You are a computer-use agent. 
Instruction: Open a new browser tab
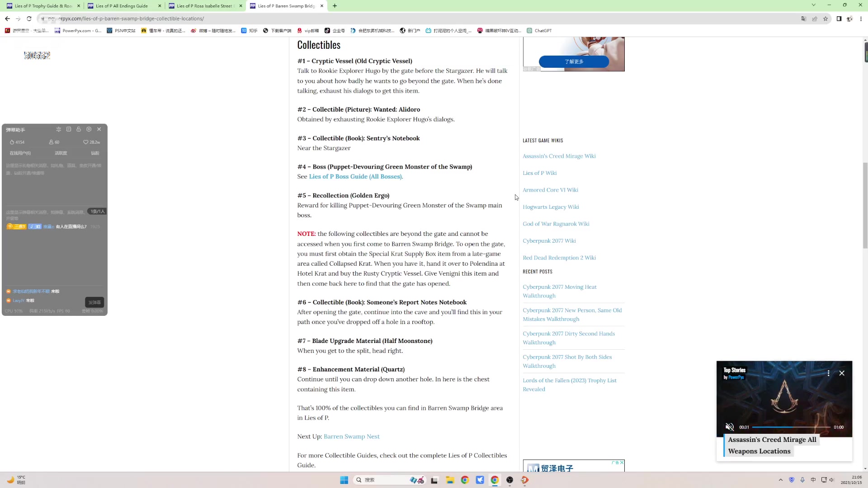335,6
